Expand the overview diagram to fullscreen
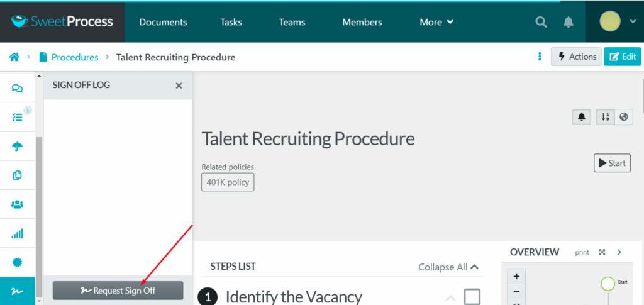This screenshot has height=305, width=644. coord(602,252)
